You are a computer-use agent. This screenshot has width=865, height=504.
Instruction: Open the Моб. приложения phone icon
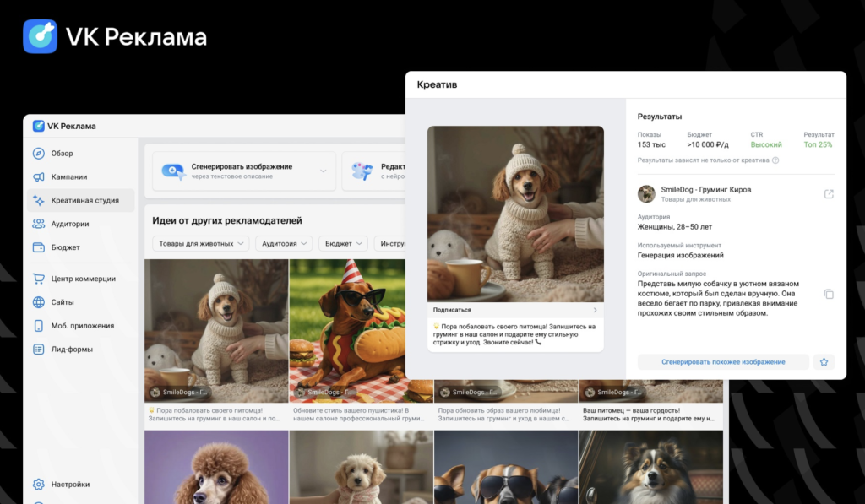tap(39, 325)
